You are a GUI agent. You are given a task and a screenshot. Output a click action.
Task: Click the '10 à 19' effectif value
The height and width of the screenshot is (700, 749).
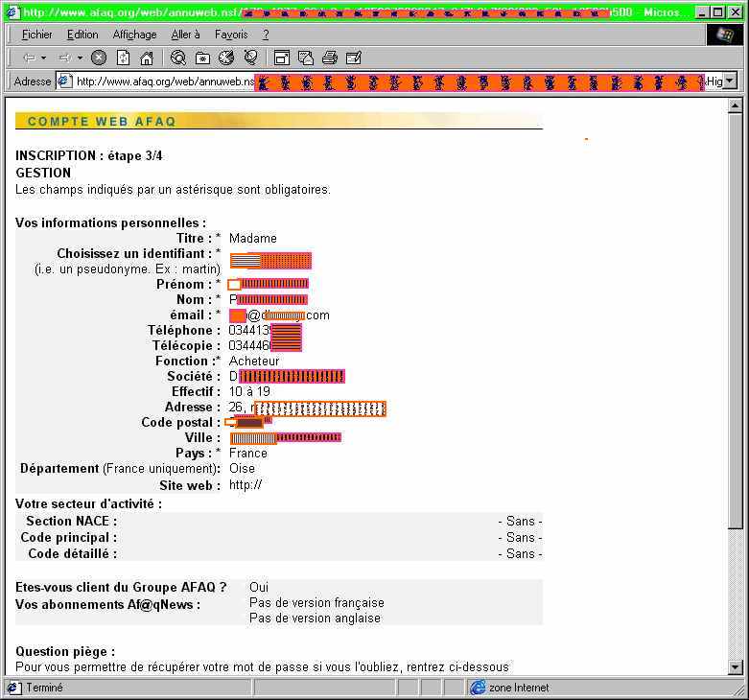pos(249,391)
